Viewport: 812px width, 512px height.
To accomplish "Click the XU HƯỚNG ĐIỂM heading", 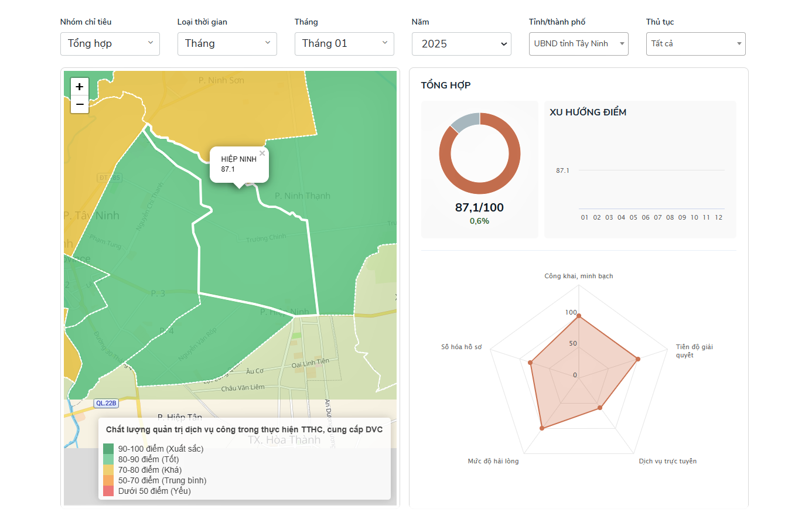I will [588, 112].
